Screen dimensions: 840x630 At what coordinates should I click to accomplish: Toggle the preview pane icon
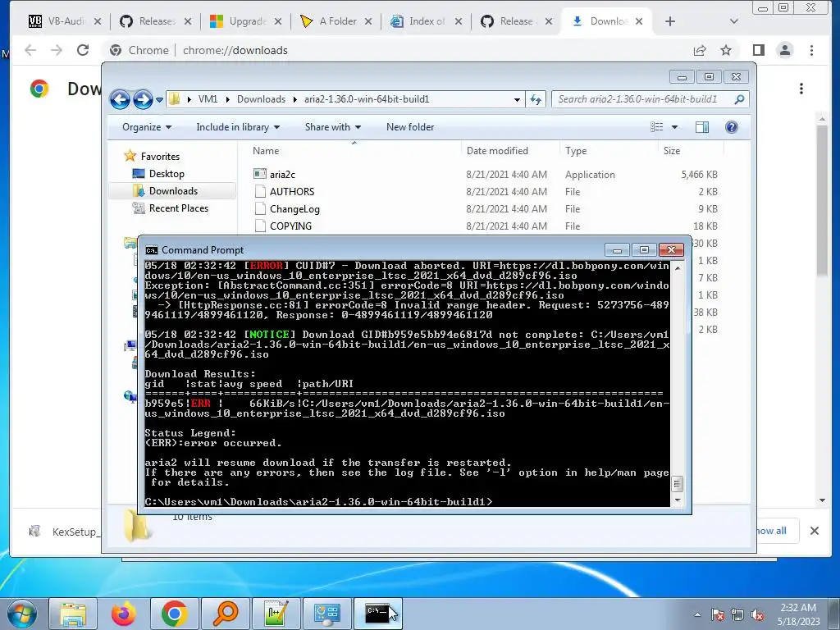point(702,127)
